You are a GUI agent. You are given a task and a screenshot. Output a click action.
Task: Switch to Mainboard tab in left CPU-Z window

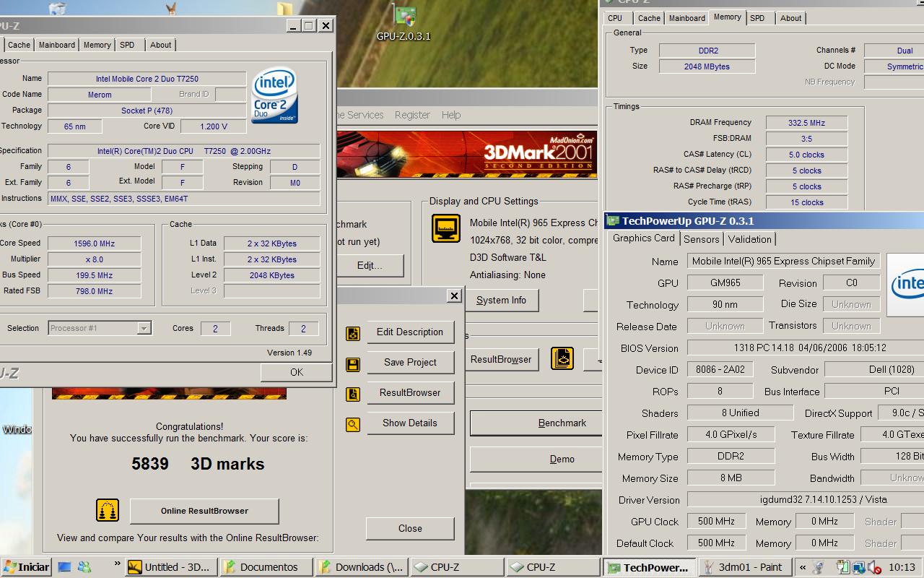click(57, 45)
